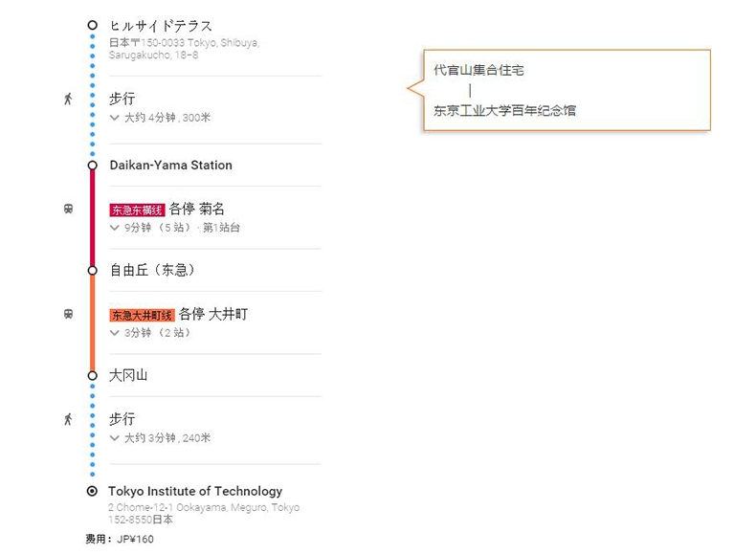Click the ヒルサイドテラス origin circle marker
The image size is (756, 555).
(x=92, y=25)
